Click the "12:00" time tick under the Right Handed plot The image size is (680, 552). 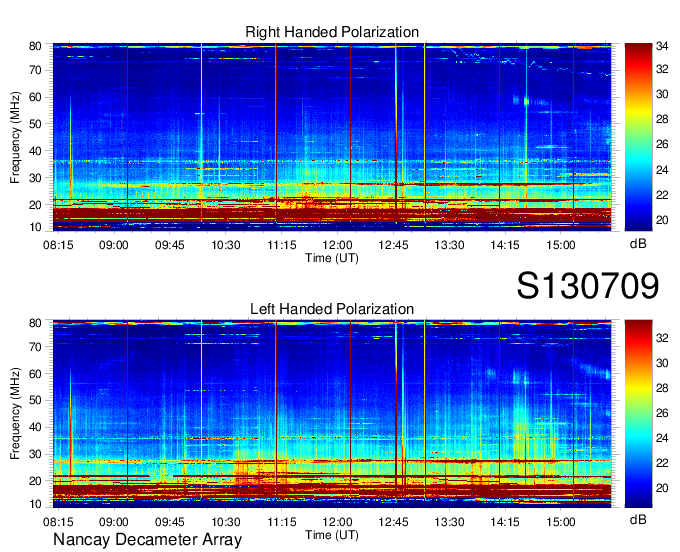pos(337,245)
